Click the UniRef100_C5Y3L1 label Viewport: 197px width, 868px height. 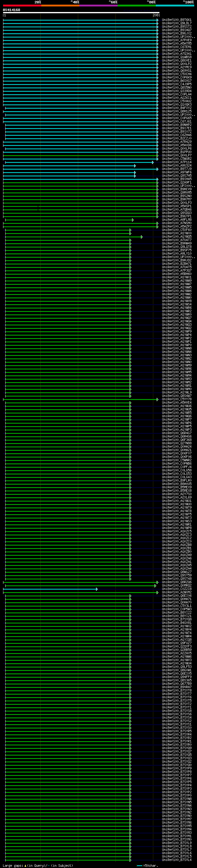pyautogui.click(x=177, y=606)
